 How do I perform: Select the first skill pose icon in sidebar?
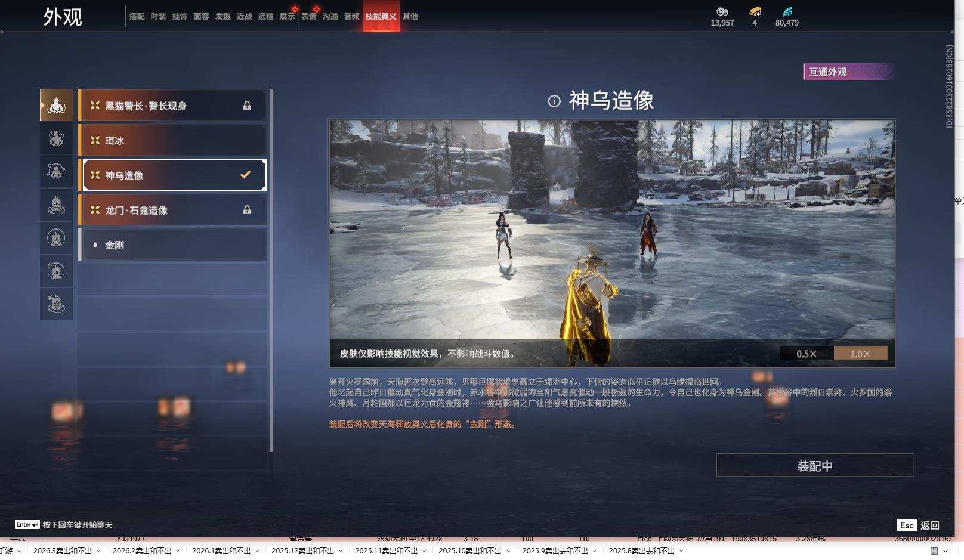pyautogui.click(x=56, y=104)
